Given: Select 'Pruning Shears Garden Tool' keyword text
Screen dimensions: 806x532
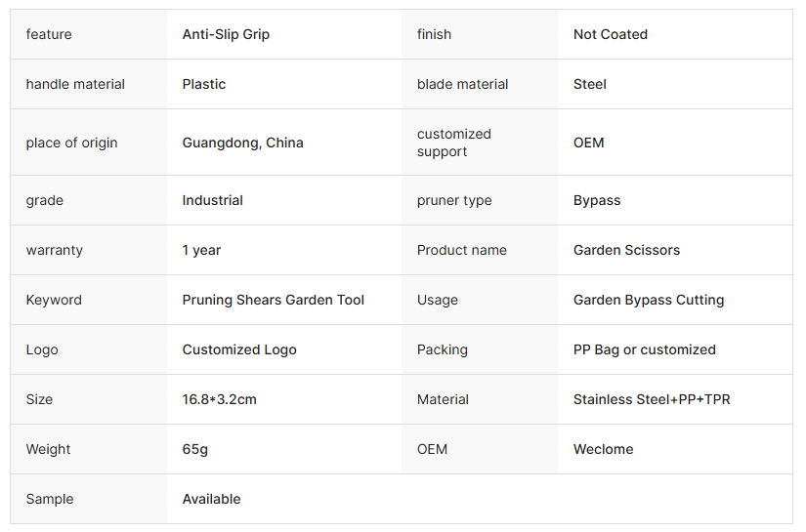Looking at the screenshot, I should [273, 300].
